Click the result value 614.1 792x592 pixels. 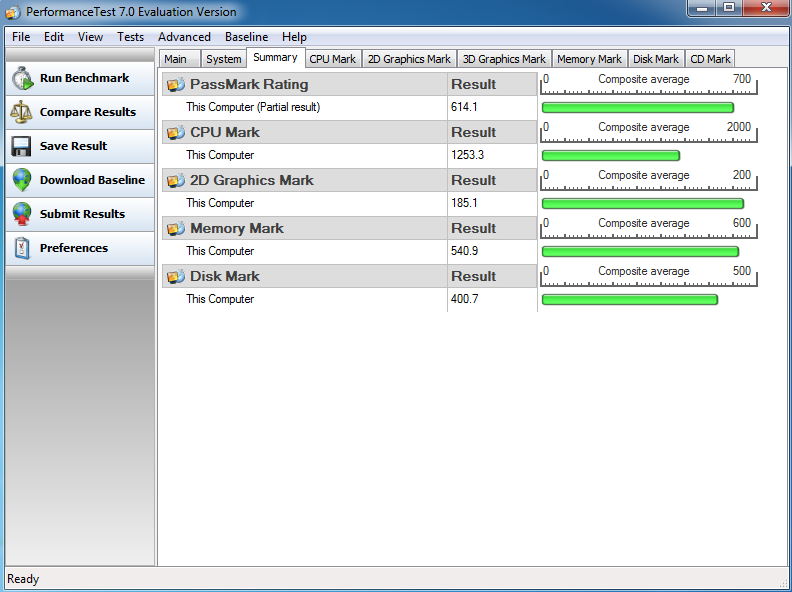(x=464, y=107)
